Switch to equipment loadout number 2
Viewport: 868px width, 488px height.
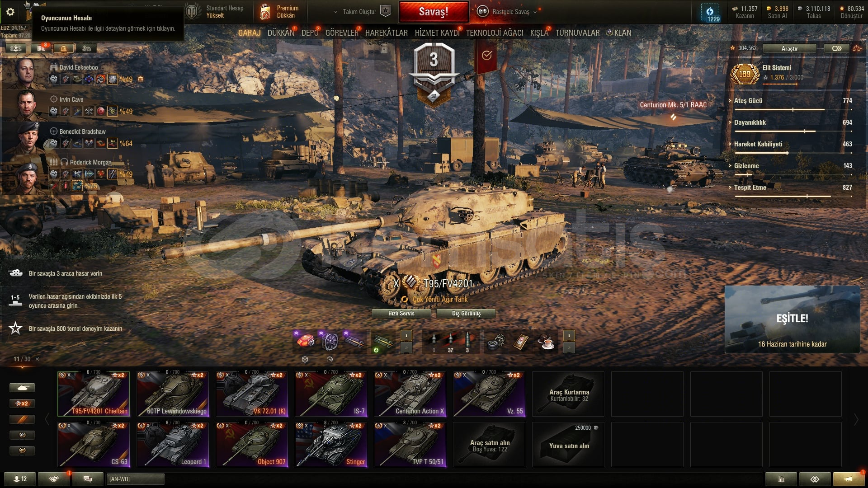point(406,348)
